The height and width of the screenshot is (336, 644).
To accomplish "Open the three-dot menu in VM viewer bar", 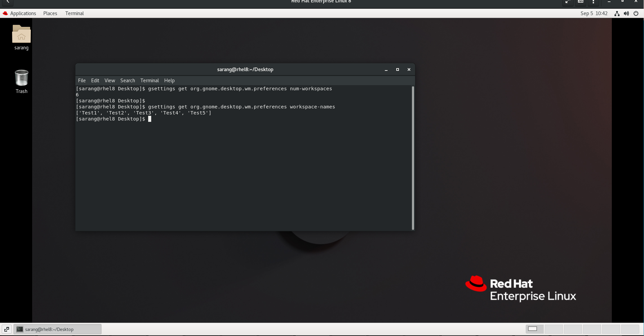I will point(593,2).
